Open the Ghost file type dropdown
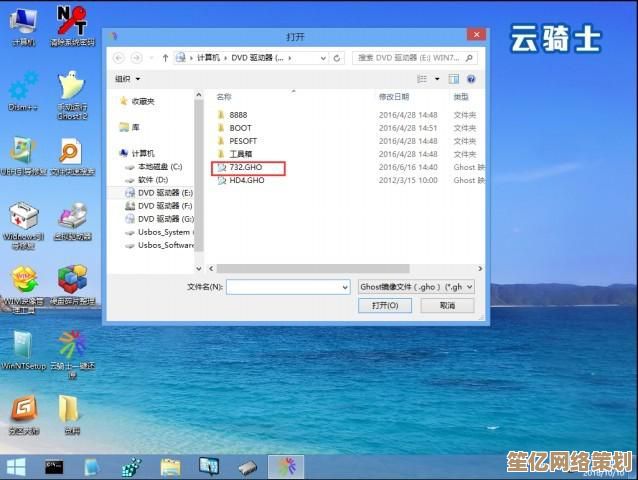The height and width of the screenshot is (480, 638). tap(416, 286)
